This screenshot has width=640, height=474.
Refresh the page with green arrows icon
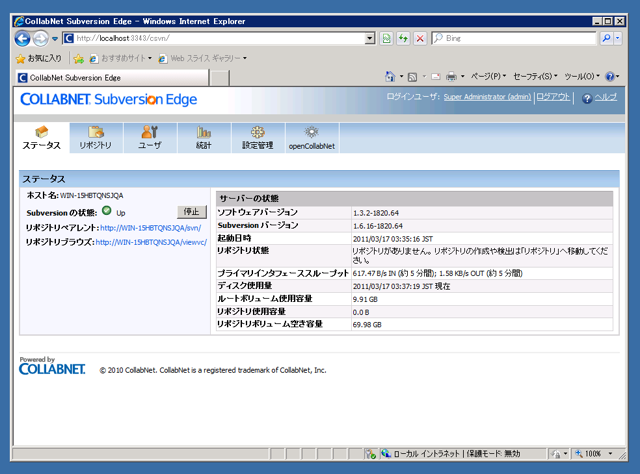[403, 38]
